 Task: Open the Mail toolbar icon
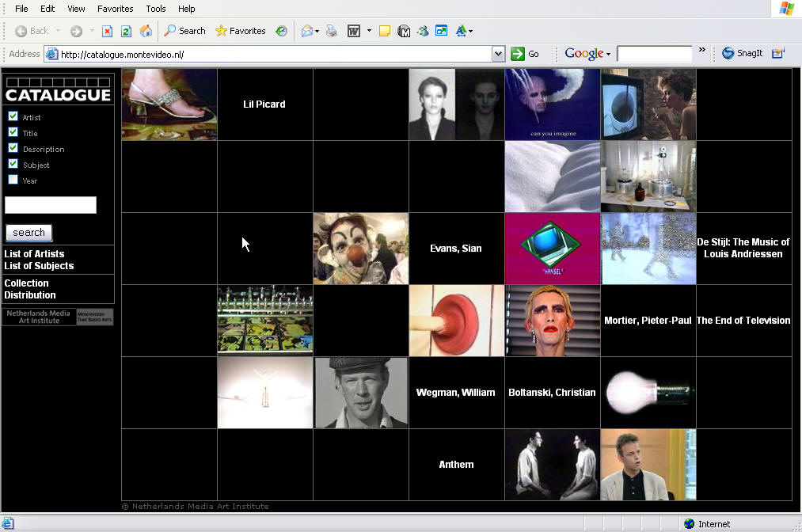pos(307,31)
